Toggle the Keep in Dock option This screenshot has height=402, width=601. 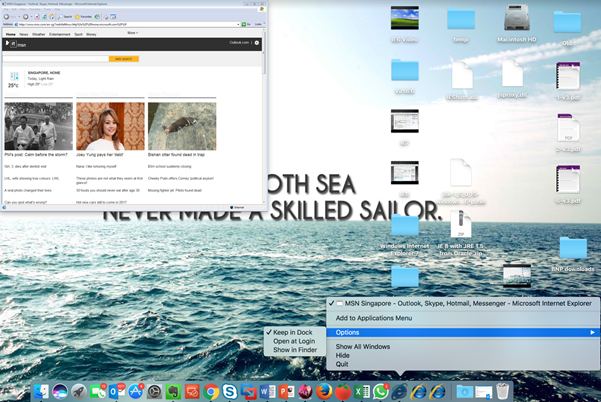tap(294, 332)
